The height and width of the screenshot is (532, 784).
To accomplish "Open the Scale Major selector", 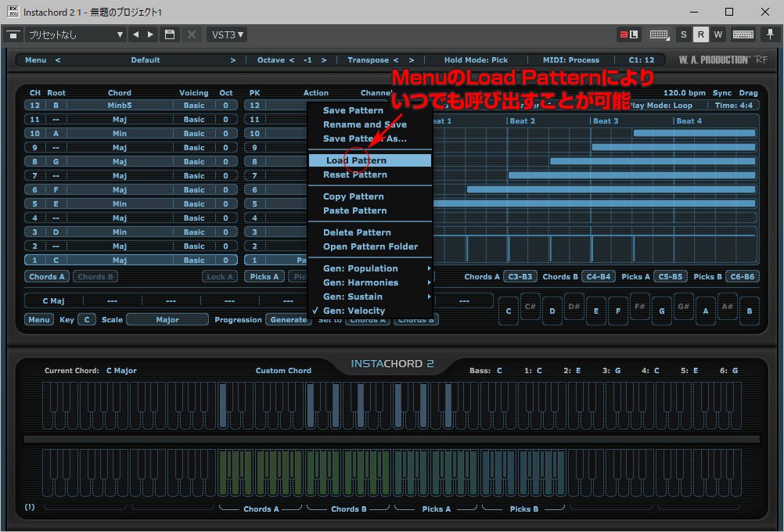I will click(167, 319).
